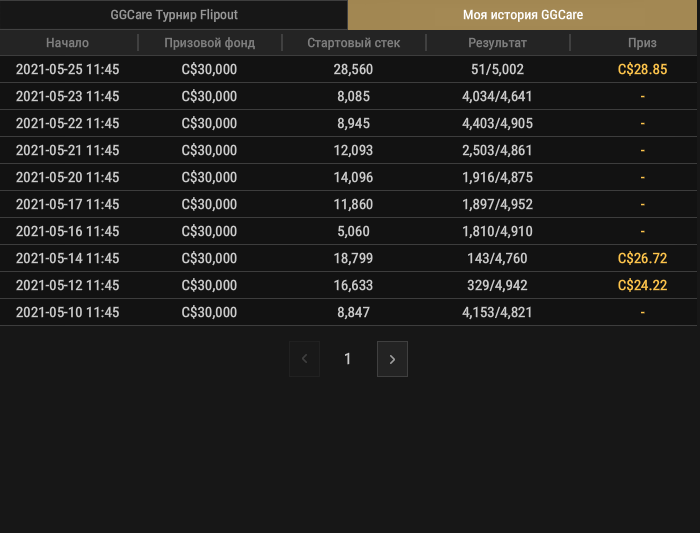The image size is (700, 533).
Task: Click starting stack 14,096 cell
Action: (x=353, y=177)
